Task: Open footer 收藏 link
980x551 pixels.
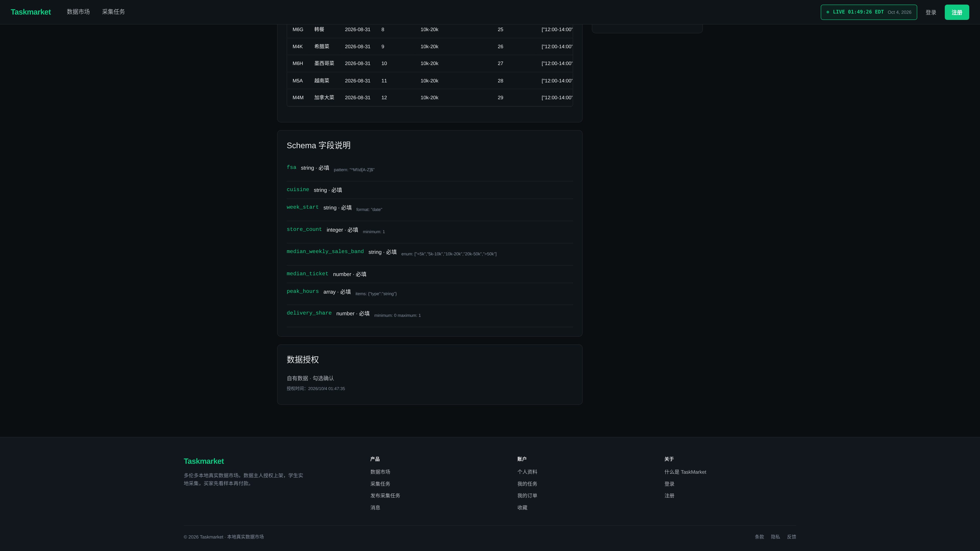Action: 522,508
